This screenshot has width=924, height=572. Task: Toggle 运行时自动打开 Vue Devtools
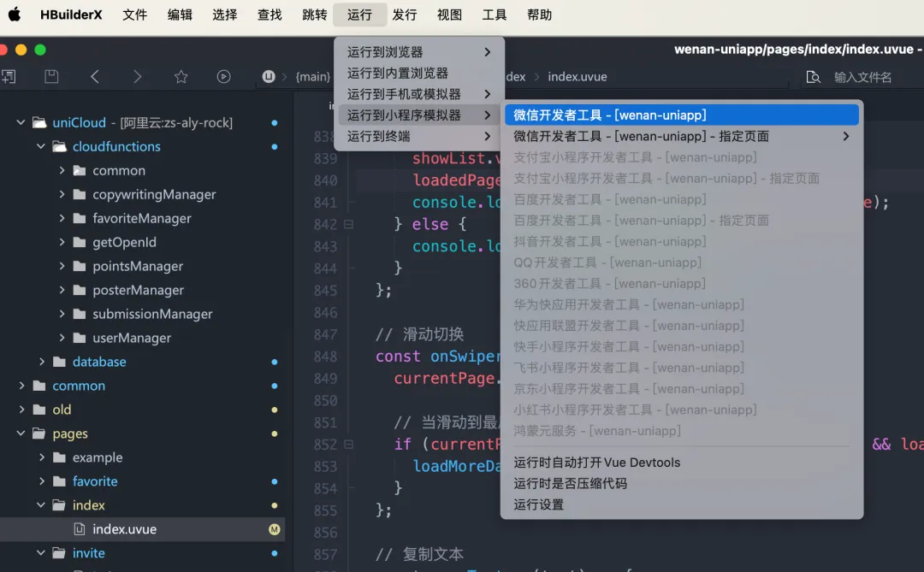[x=682, y=463]
